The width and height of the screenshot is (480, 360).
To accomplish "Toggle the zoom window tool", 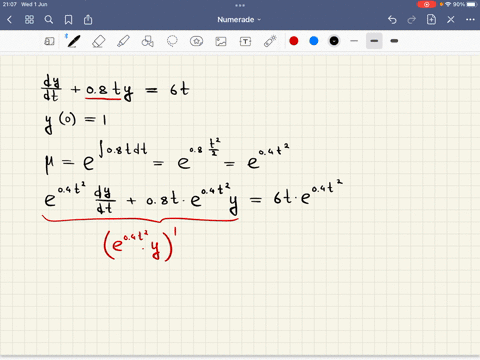I will (49, 41).
